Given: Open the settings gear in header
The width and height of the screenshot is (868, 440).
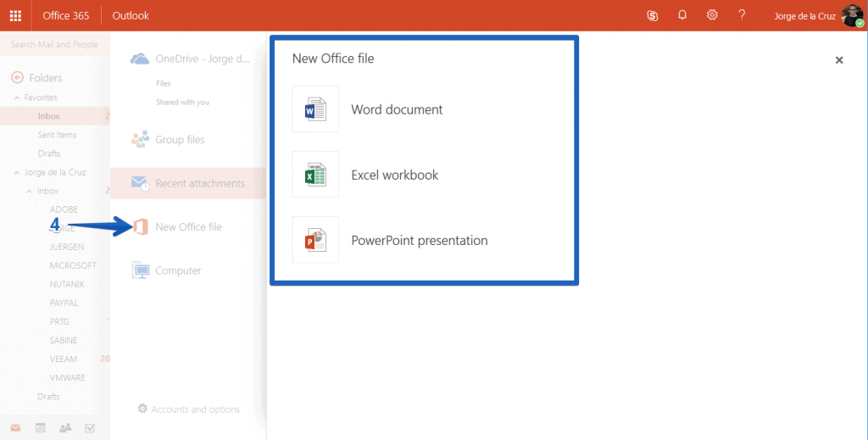Looking at the screenshot, I should click(x=712, y=15).
